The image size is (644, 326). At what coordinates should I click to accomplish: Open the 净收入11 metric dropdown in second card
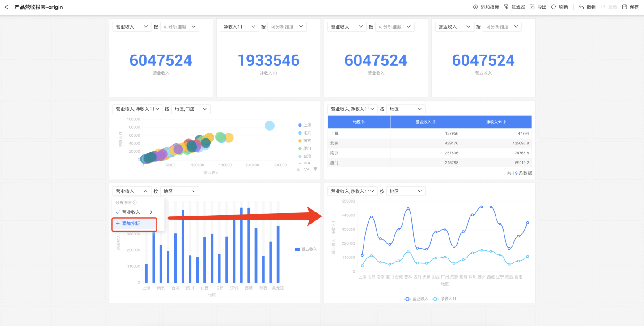coord(239,27)
